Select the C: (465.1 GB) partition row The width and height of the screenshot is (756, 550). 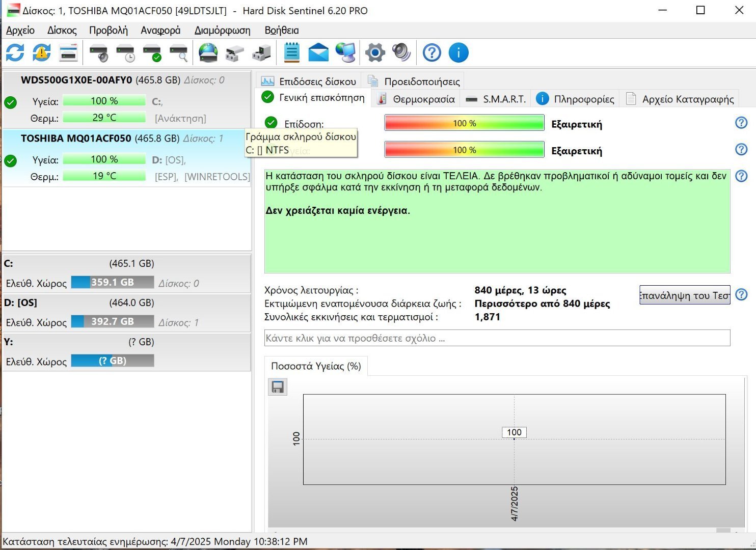point(126,273)
